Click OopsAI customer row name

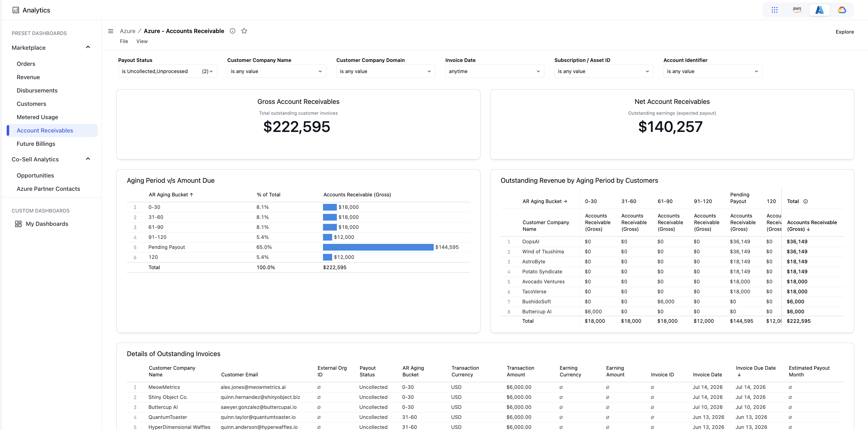(x=531, y=241)
